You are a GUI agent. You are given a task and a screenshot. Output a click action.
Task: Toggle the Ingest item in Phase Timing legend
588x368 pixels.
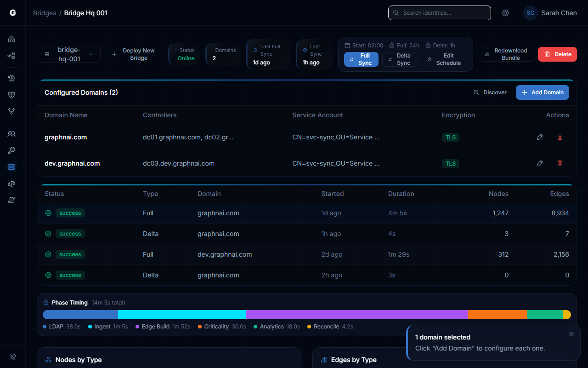point(107,326)
